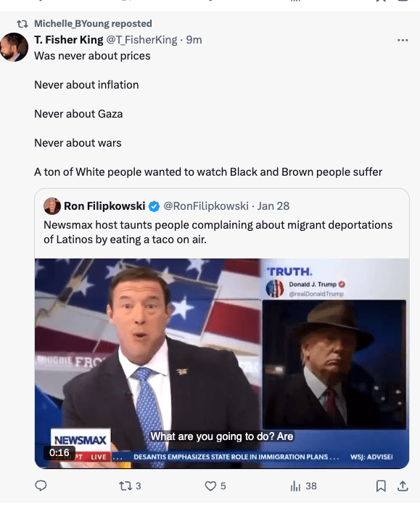Open the @RonFilipkowski handle
The height and width of the screenshot is (506, 420).
click(x=206, y=206)
